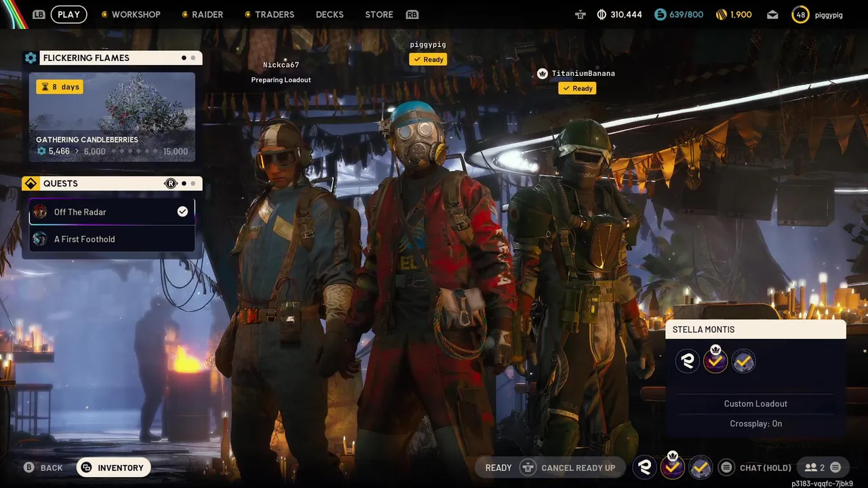Click the LB bumper icon
The height and width of the screenshot is (488, 868).
(39, 14)
